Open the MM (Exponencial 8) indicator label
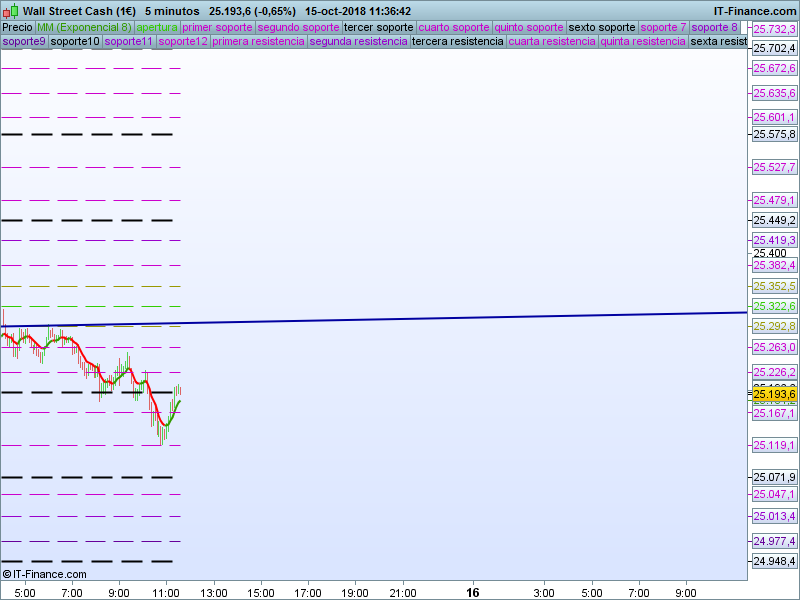800x600 pixels. [84, 27]
